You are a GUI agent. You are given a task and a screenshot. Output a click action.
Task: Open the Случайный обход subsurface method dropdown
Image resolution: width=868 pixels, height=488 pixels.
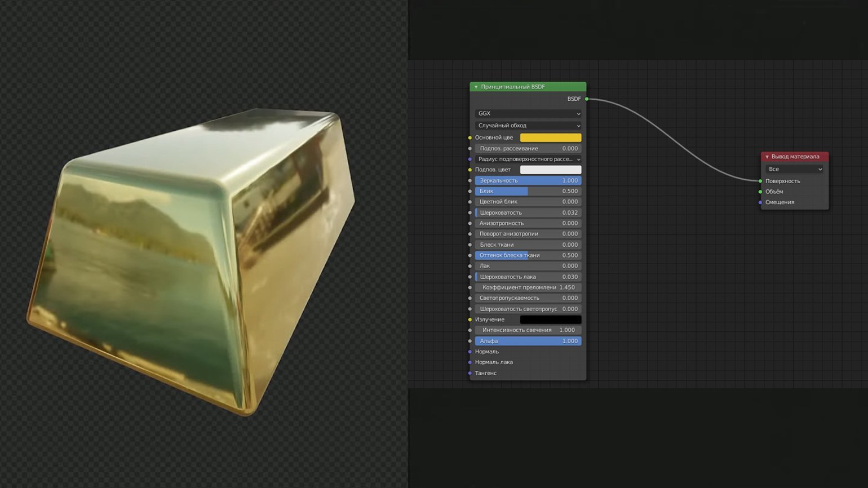tap(528, 126)
